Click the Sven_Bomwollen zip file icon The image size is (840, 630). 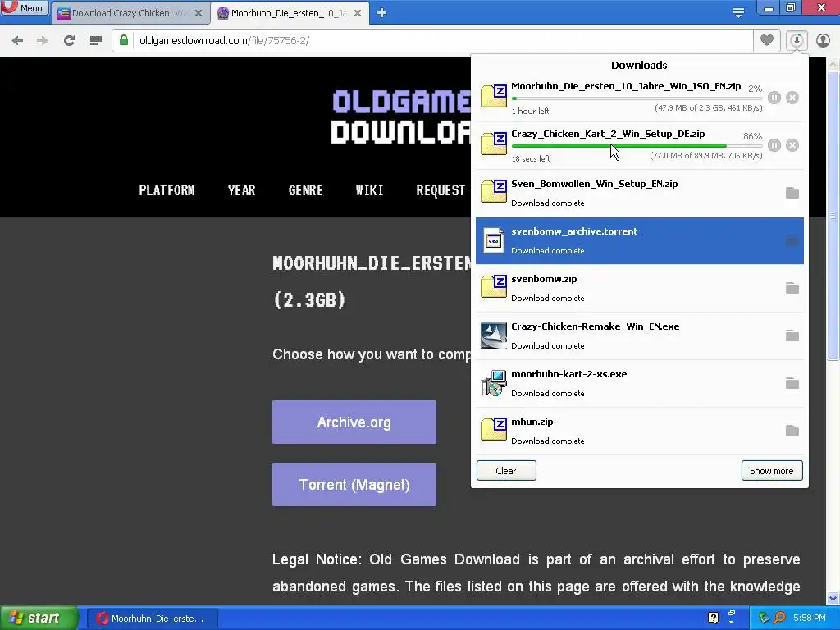click(493, 191)
